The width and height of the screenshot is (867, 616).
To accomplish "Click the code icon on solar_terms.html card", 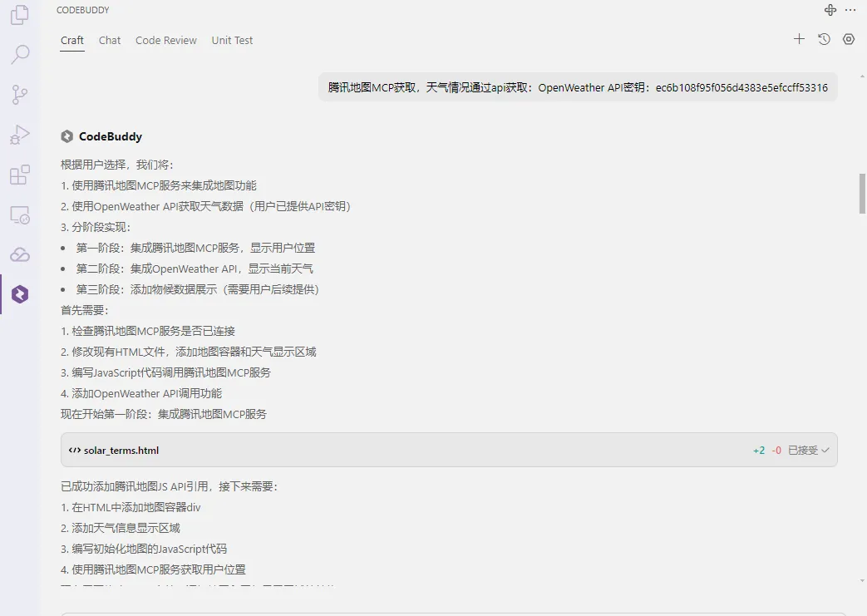I will [x=75, y=450].
